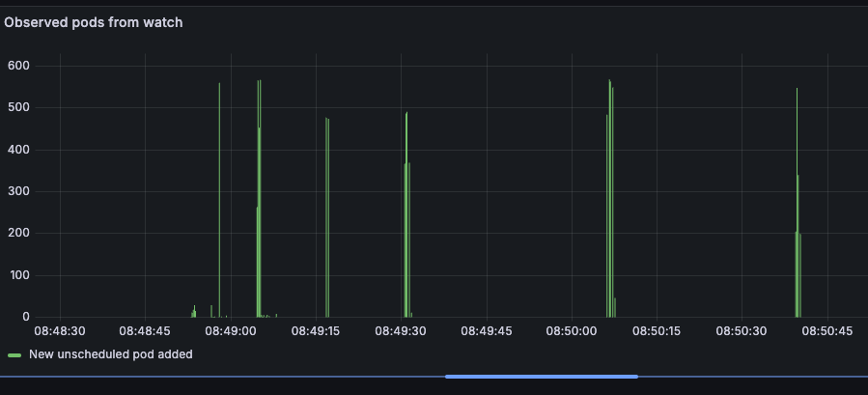
Task: Click the 600 value on the y-axis
Action: [x=18, y=66]
